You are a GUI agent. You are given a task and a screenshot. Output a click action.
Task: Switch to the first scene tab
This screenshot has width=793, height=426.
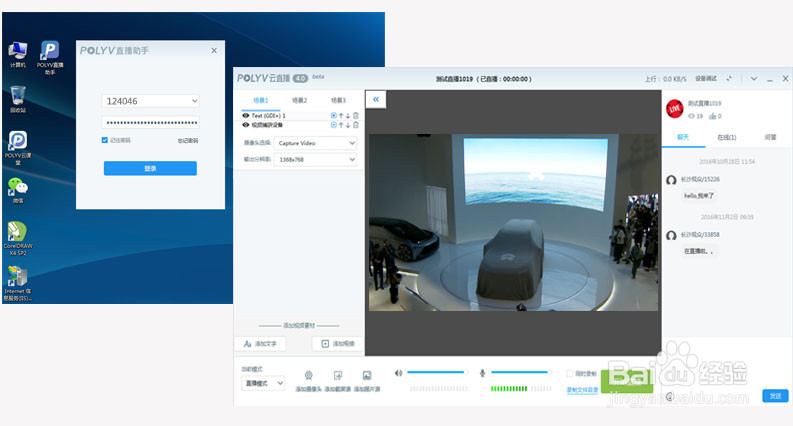coord(260,100)
